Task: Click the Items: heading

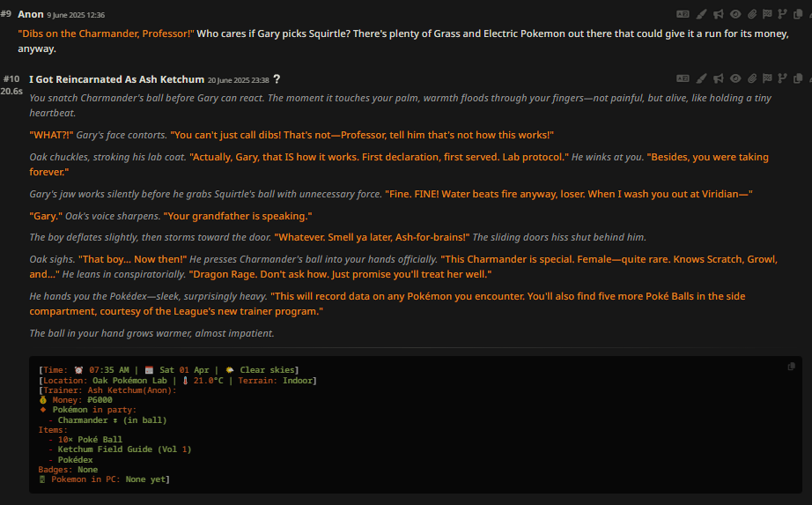Action: [53, 430]
